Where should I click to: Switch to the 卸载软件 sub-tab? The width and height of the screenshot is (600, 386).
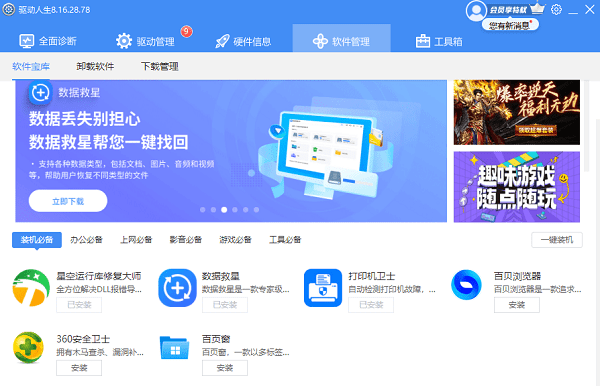[x=95, y=67]
